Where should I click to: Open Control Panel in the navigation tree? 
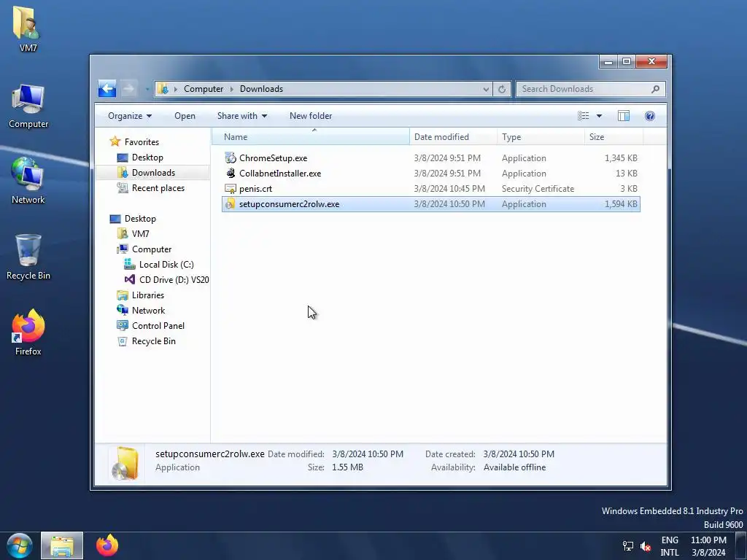click(x=158, y=326)
